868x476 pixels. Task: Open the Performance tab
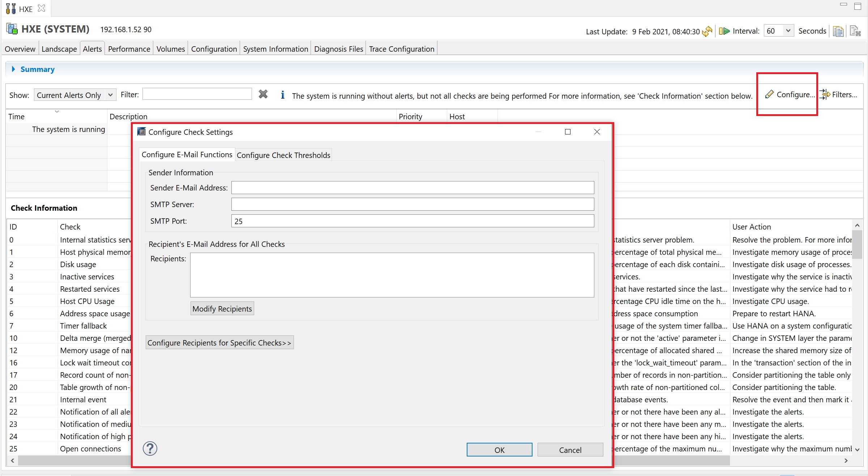point(129,49)
